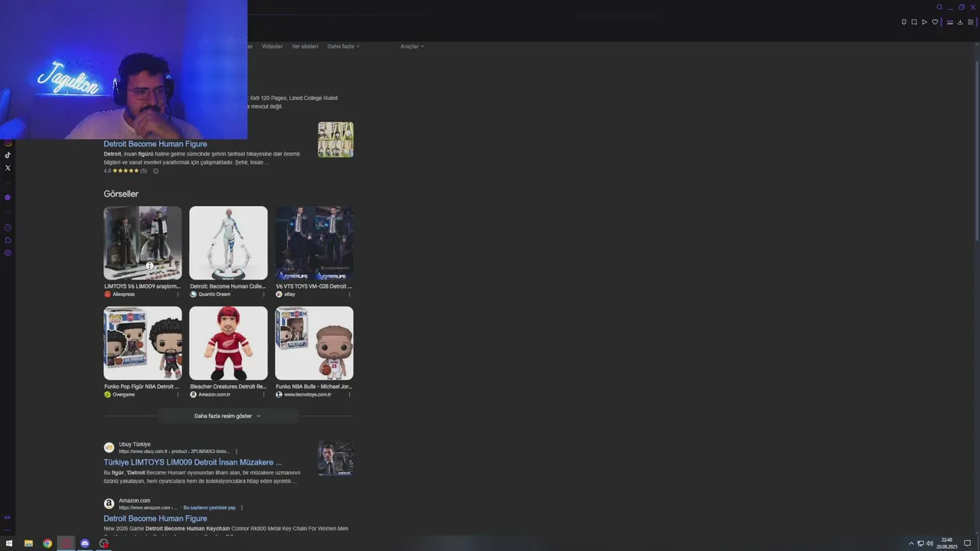Open the extensions toolbar icon
This screenshot has width=980, height=551.
click(950, 22)
